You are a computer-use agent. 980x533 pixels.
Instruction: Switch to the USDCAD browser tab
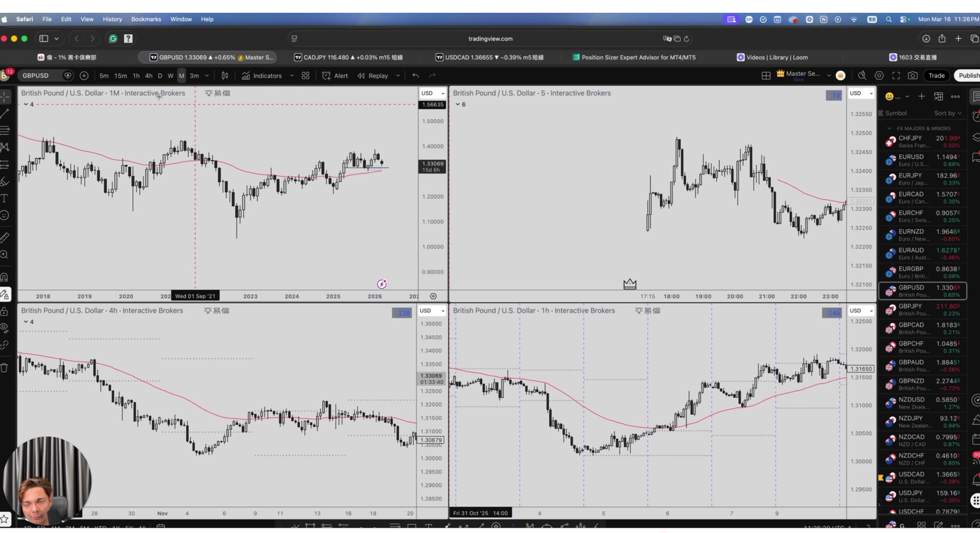(490, 57)
